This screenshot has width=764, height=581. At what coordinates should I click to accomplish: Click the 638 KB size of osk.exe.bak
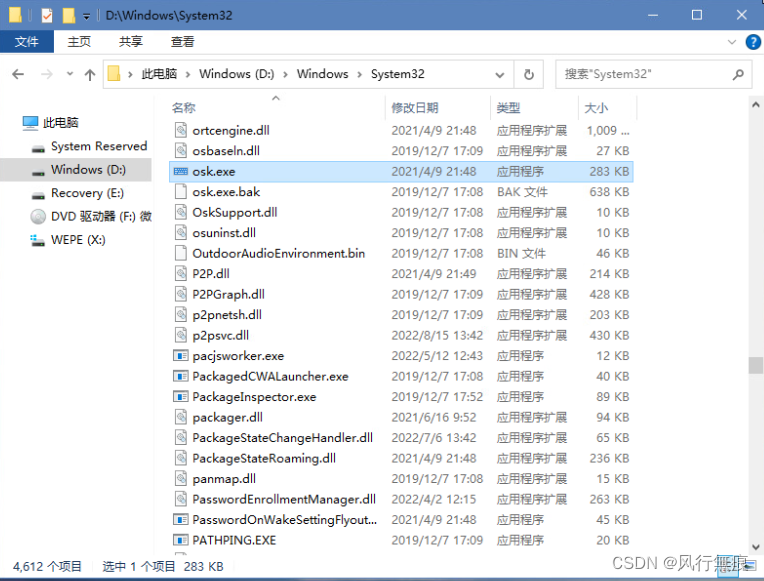(609, 192)
